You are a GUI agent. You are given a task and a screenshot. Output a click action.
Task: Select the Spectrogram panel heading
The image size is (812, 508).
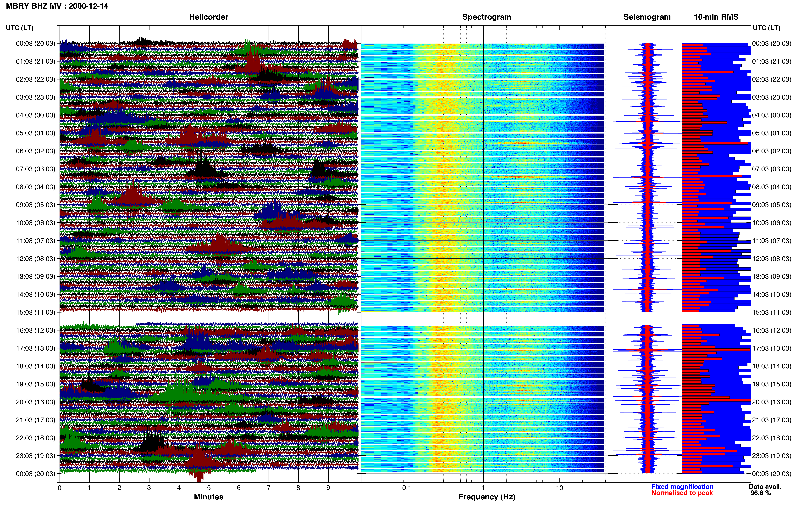tap(487, 17)
